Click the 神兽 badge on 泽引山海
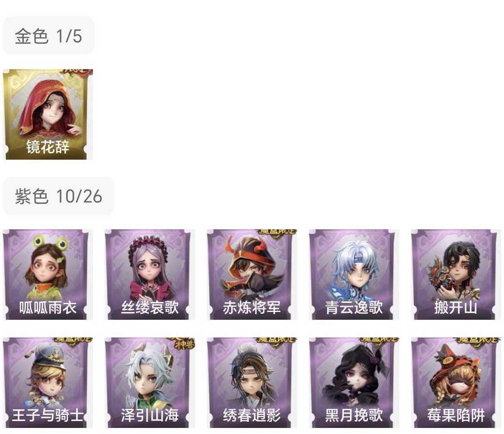This screenshot has height=434, width=504. pos(184,343)
